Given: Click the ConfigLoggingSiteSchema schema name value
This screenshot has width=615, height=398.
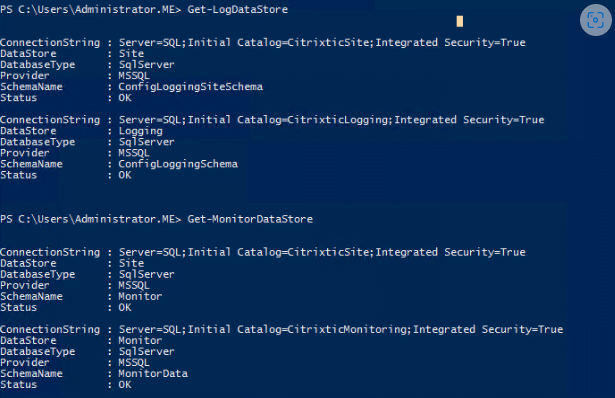Looking at the screenshot, I should click(x=191, y=87).
